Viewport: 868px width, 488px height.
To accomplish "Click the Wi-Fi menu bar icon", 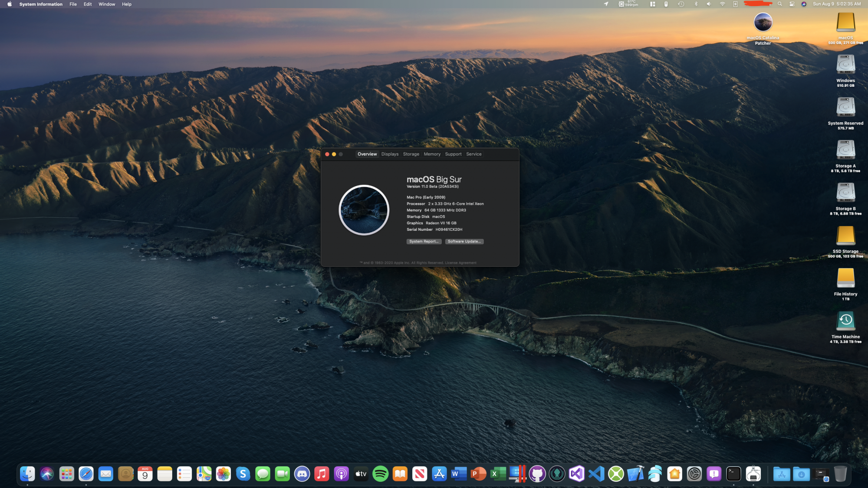I will [x=723, y=4].
